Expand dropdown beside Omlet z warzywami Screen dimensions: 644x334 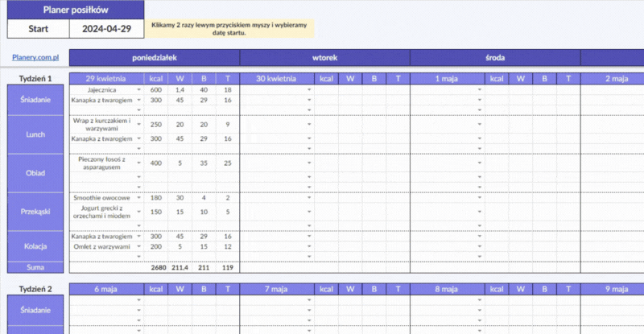138,246
